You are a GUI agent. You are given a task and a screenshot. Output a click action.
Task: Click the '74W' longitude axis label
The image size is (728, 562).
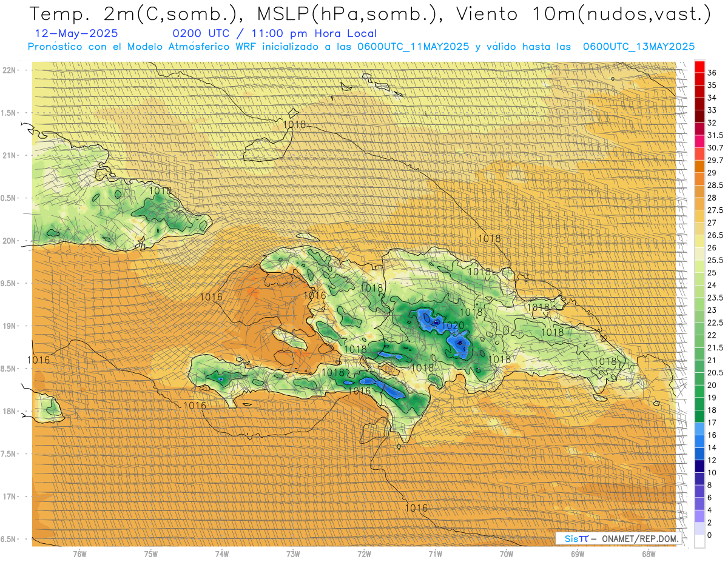[222, 554]
